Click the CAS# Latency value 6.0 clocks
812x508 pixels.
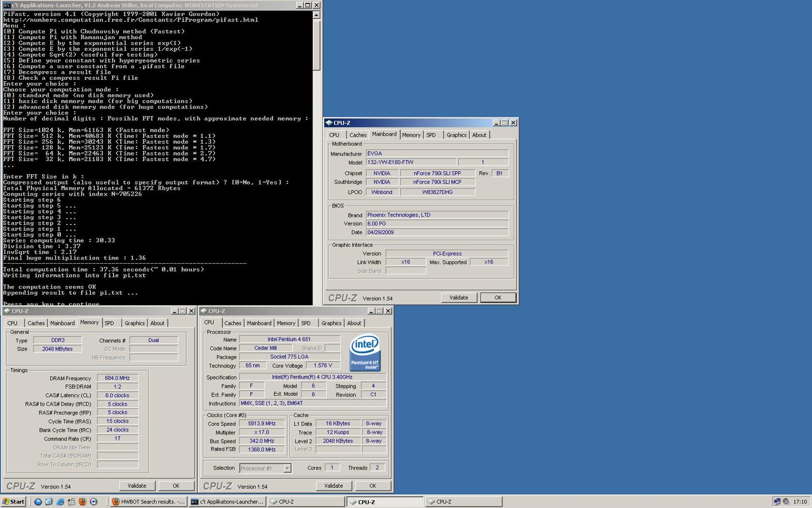117,395
